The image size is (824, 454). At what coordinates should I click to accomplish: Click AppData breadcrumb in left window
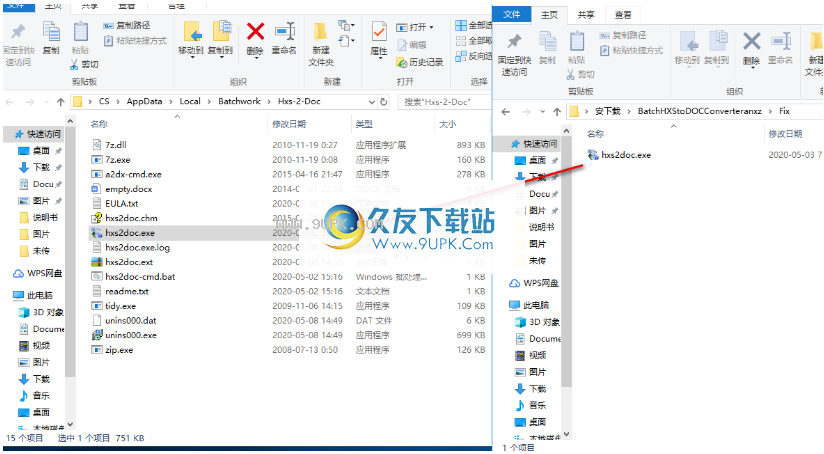[x=144, y=101]
